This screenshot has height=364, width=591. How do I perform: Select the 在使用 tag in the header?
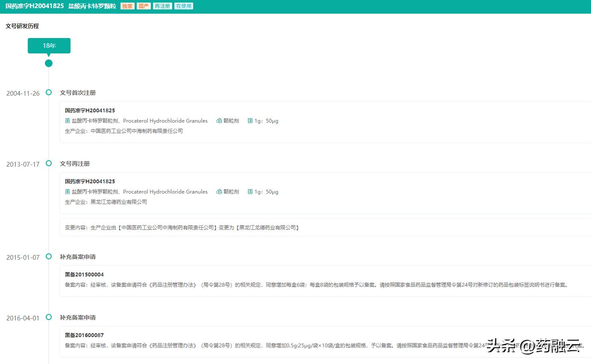(184, 6)
